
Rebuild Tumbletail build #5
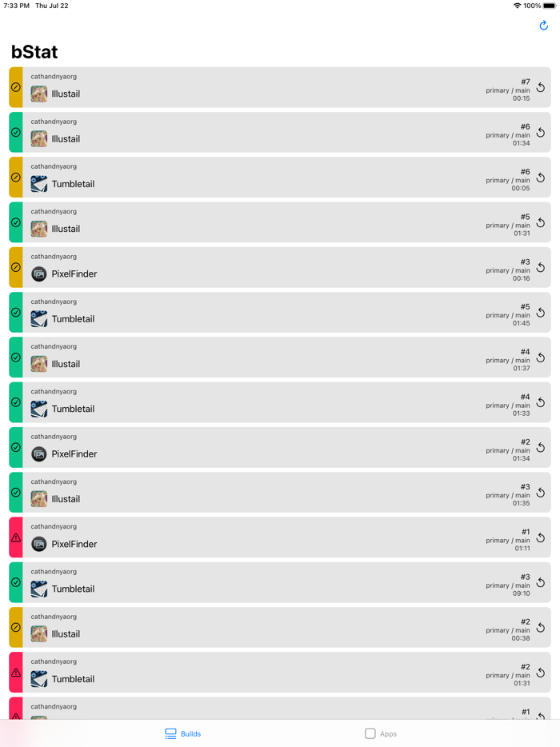point(541,313)
